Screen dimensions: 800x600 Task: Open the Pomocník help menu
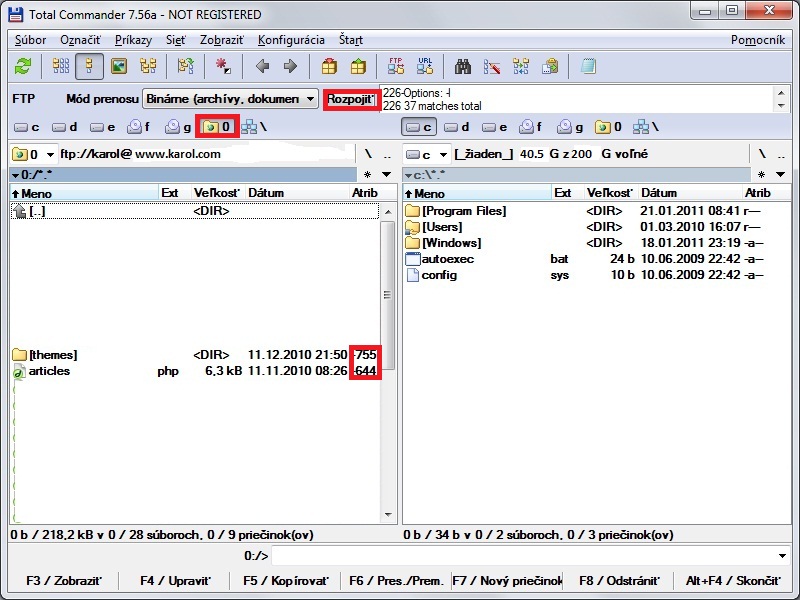pyautogui.click(x=758, y=40)
